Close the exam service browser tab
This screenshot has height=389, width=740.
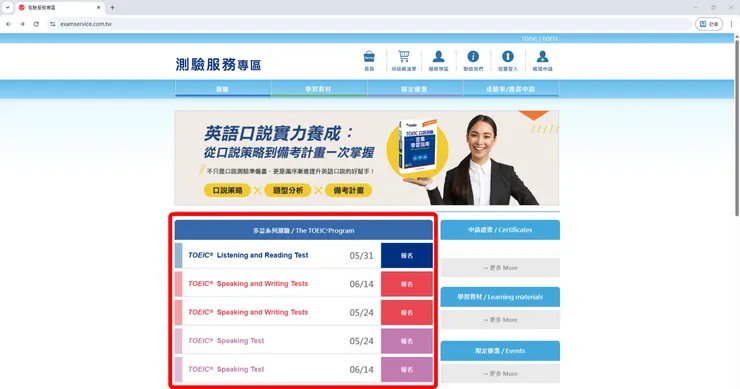pos(99,8)
